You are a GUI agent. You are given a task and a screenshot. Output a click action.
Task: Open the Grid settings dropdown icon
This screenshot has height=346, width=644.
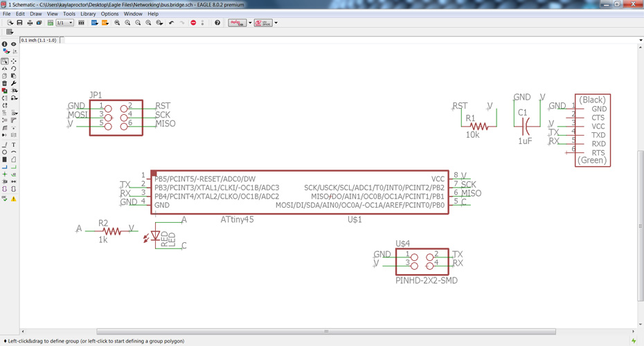coord(10,32)
